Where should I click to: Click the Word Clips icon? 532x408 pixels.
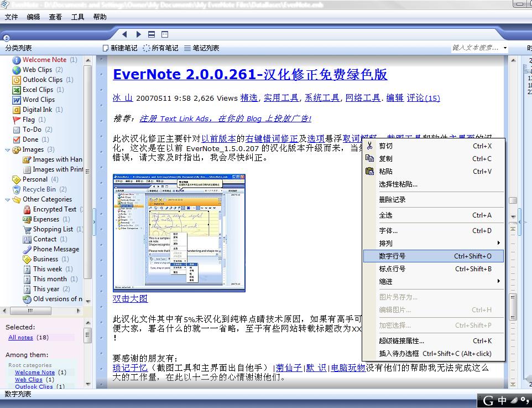17,100
